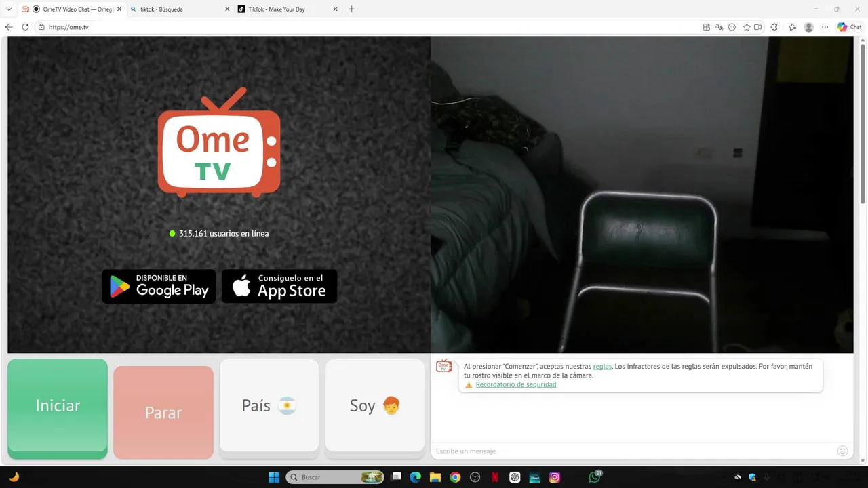This screenshot has height=488, width=868.
Task: Close the 'tiktok - Búsqueda' tab
Action: (x=227, y=9)
